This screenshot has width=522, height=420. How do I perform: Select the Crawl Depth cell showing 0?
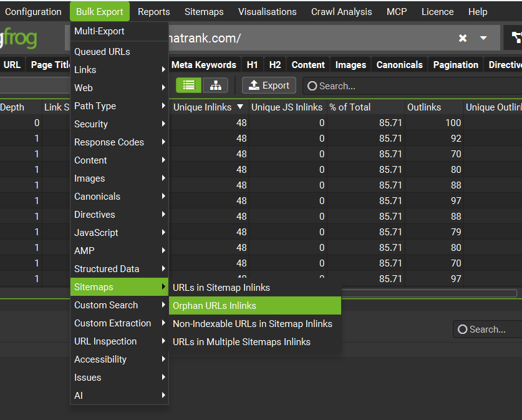coord(21,122)
